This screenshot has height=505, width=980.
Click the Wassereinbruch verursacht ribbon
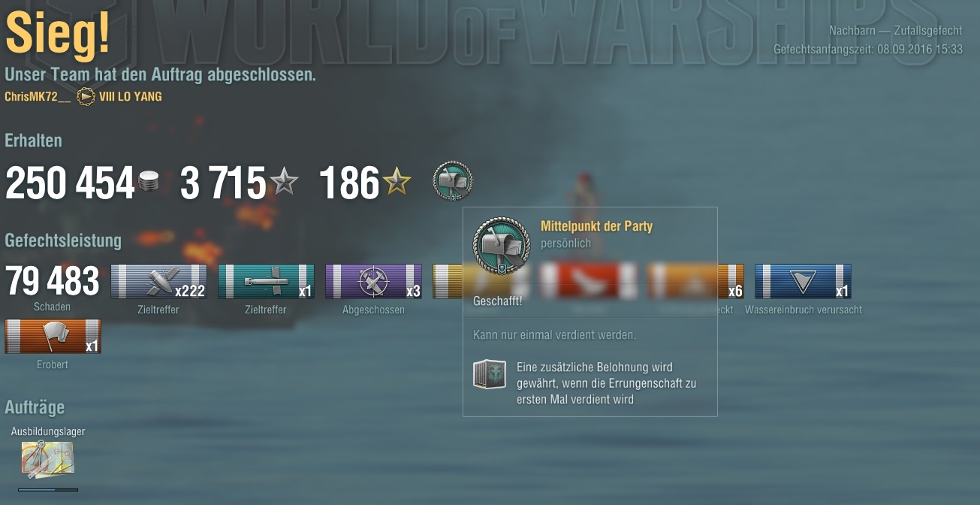(803, 281)
